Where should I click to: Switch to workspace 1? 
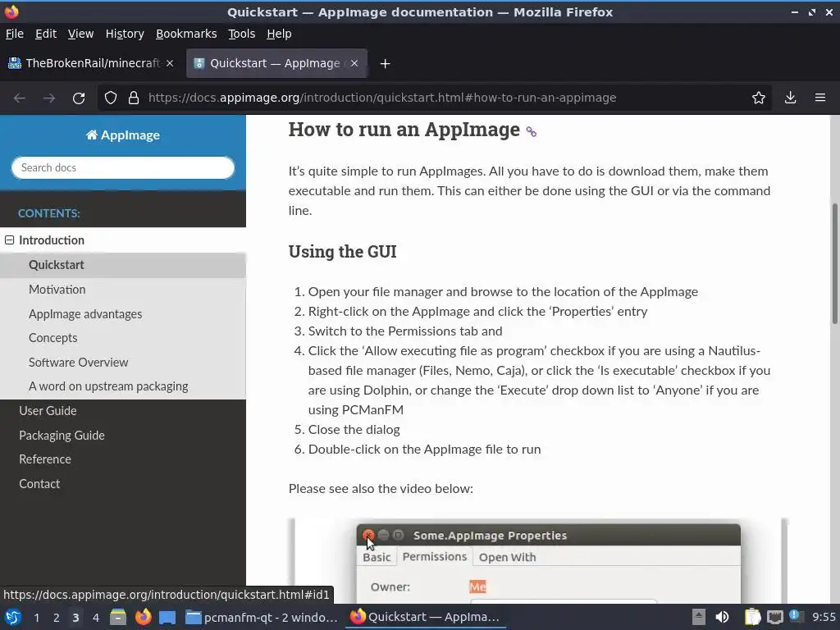coord(36,618)
